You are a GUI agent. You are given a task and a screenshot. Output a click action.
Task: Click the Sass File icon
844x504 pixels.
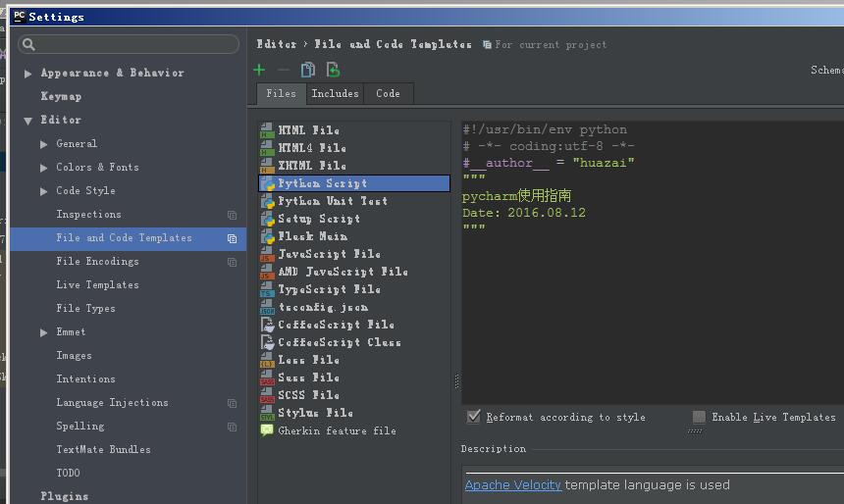[267, 378]
